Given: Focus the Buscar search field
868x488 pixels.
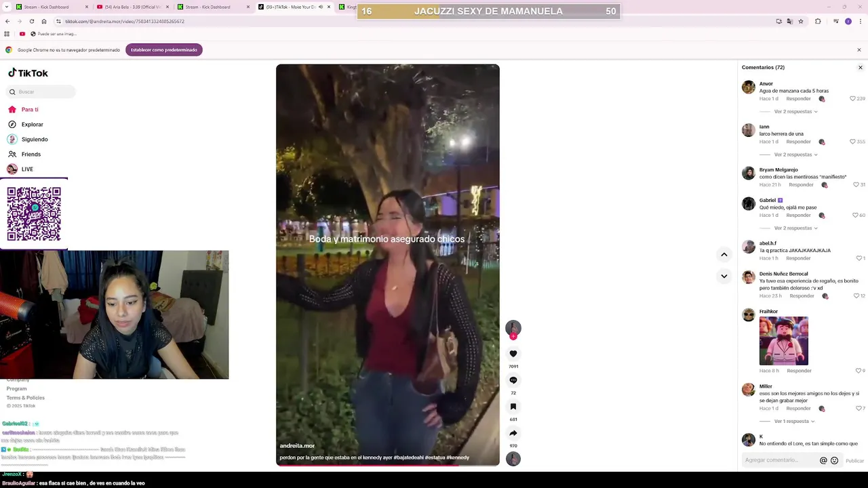Looking at the screenshot, I should [x=42, y=91].
